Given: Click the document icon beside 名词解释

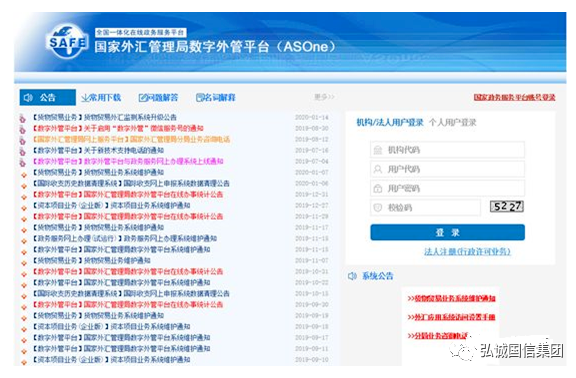Looking at the screenshot, I should pyautogui.click(x=199, y=98).
